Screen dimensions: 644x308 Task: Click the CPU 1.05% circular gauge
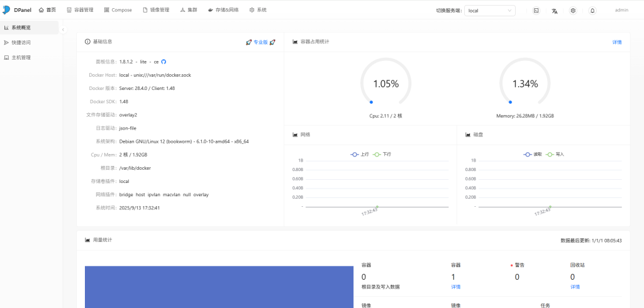386,84
